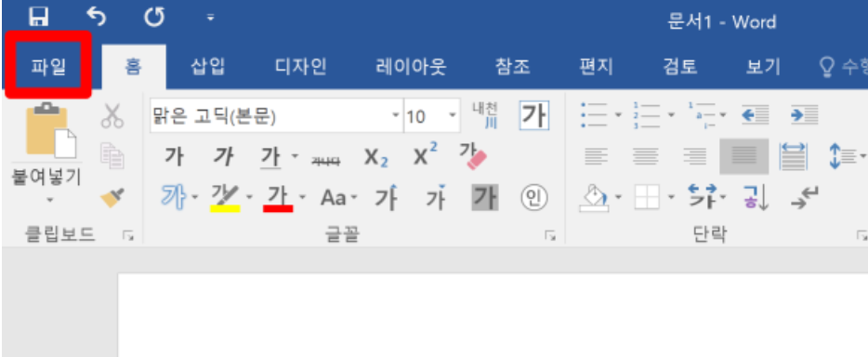The height and width of the screenshot is (357, 868).
Task: Decrease paragraph indent
Action: pyautogui.click(x=755, y=115)
